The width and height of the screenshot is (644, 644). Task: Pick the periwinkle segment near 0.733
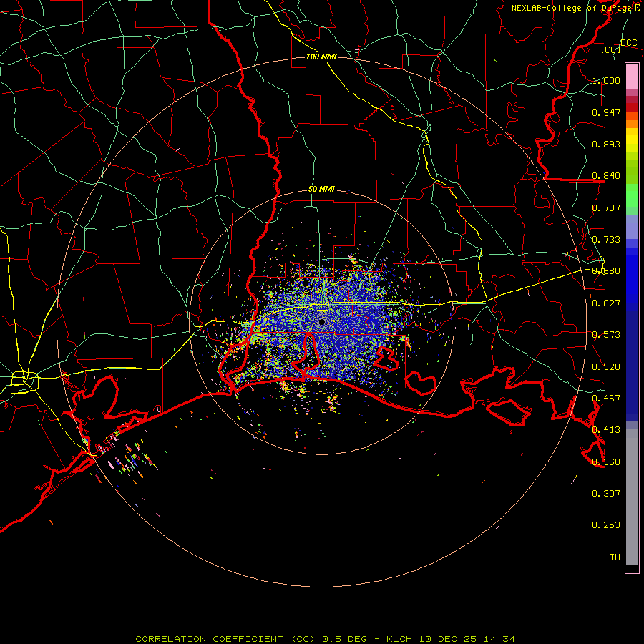[632, 227]
